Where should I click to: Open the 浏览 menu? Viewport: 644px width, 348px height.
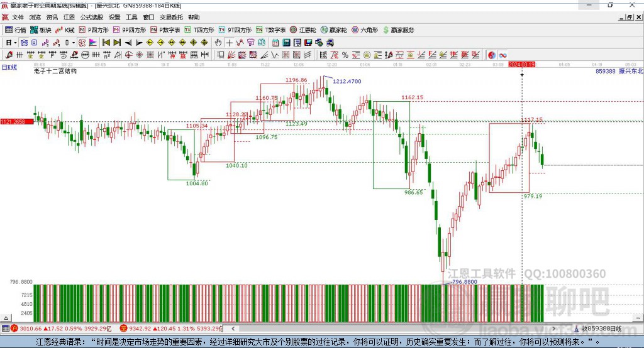35,17
